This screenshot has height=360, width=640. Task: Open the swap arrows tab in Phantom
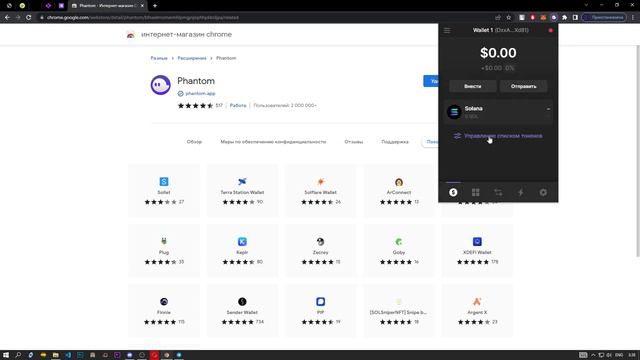pos(498,192)
